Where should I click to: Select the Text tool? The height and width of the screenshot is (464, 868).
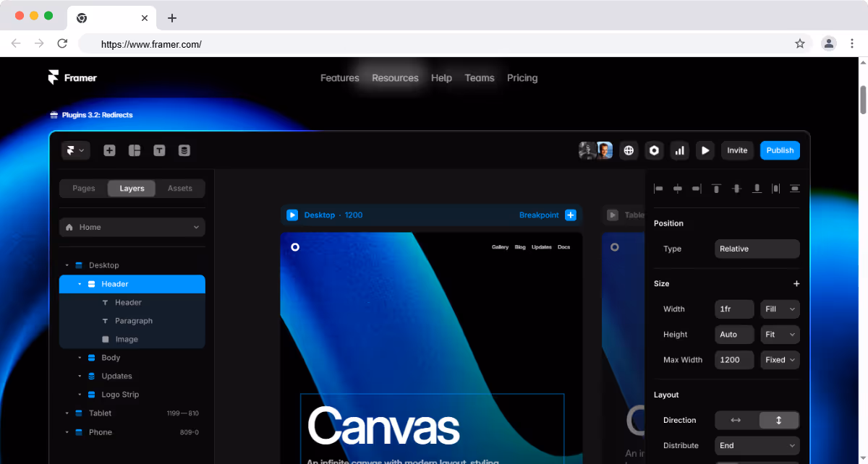pos(159,150)
